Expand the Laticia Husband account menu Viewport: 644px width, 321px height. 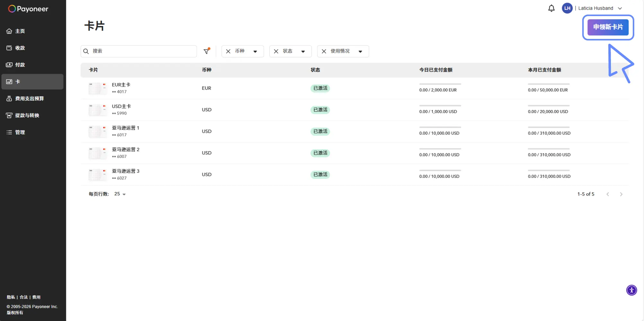click(x=620, y=8)
